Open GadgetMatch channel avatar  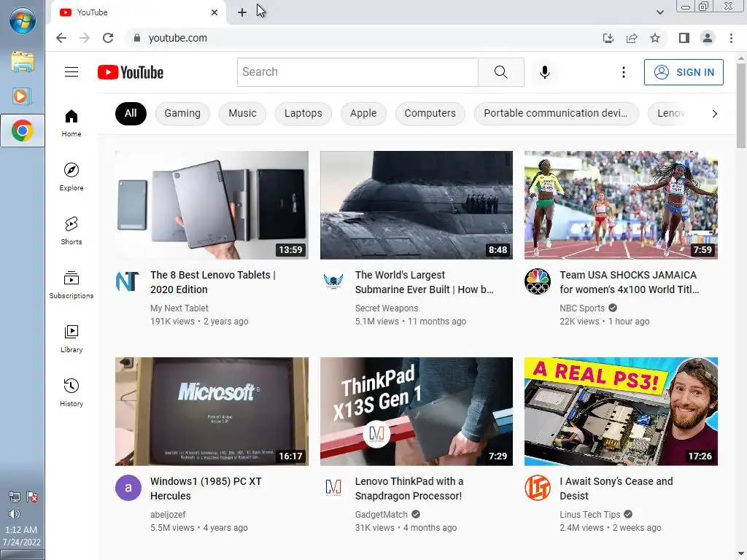[x=333, y=488]
